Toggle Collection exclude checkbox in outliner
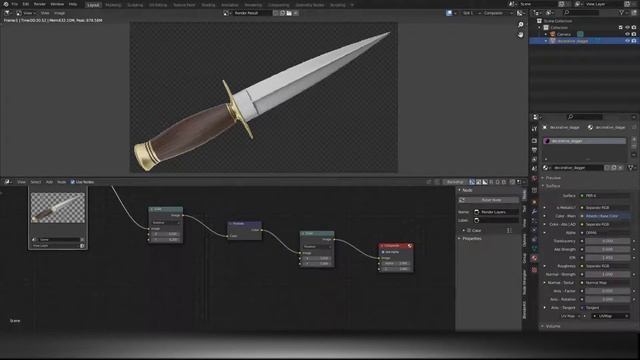 point(620,28)
